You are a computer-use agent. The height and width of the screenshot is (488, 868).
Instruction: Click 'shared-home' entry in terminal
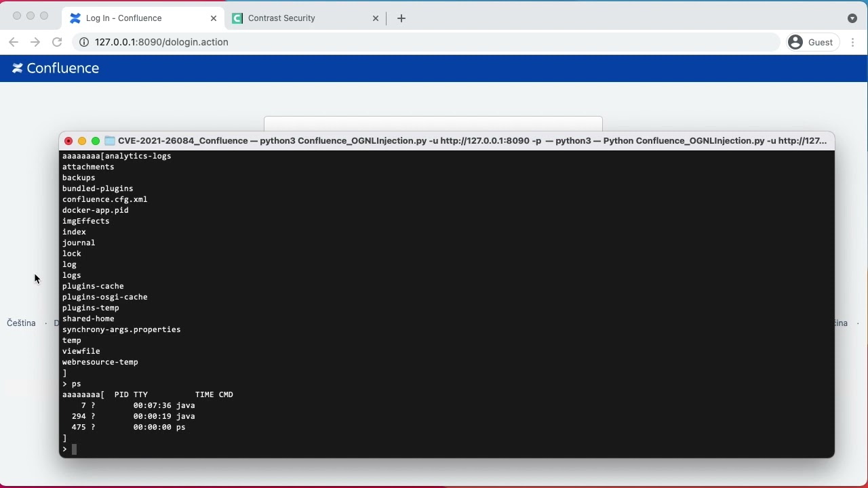pyautogui.click(x=88, y=319)
